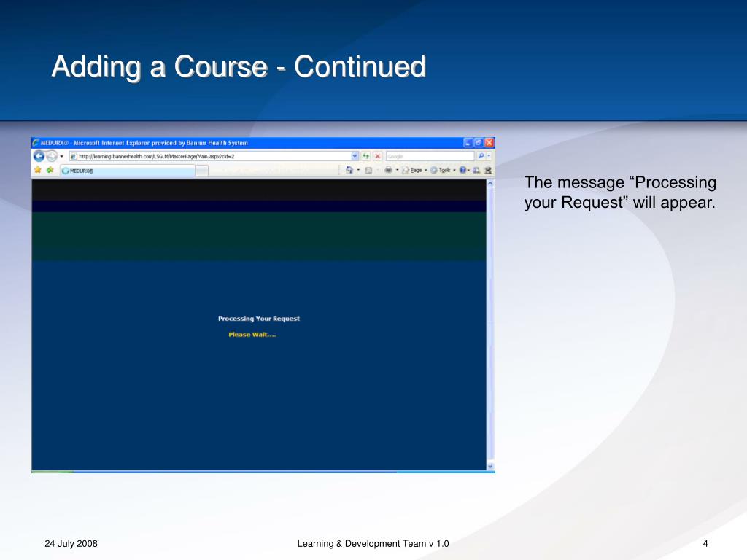
Task: Open the search provider options dropdown
Action: pyautogui.click(x=489, y=156)
